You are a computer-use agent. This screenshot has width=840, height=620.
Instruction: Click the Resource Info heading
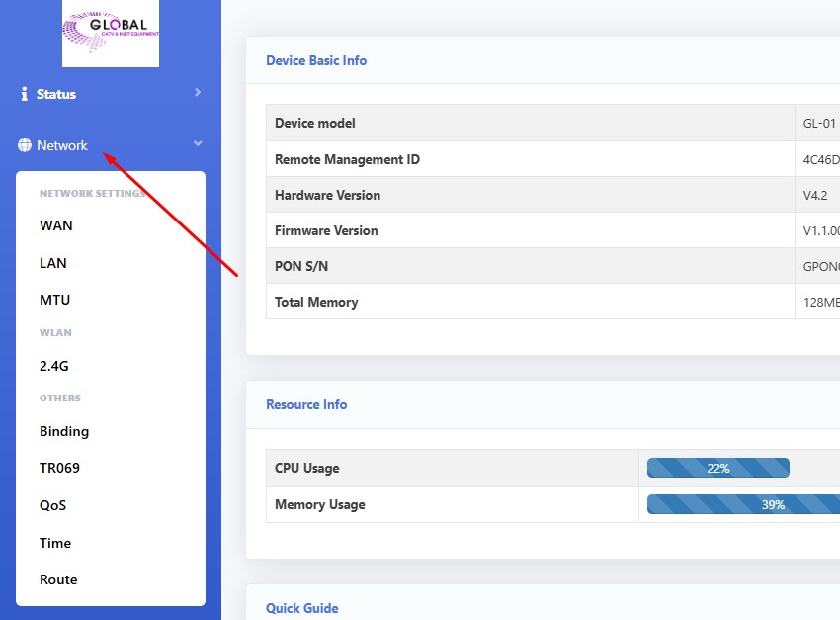(x=306, y=404)
